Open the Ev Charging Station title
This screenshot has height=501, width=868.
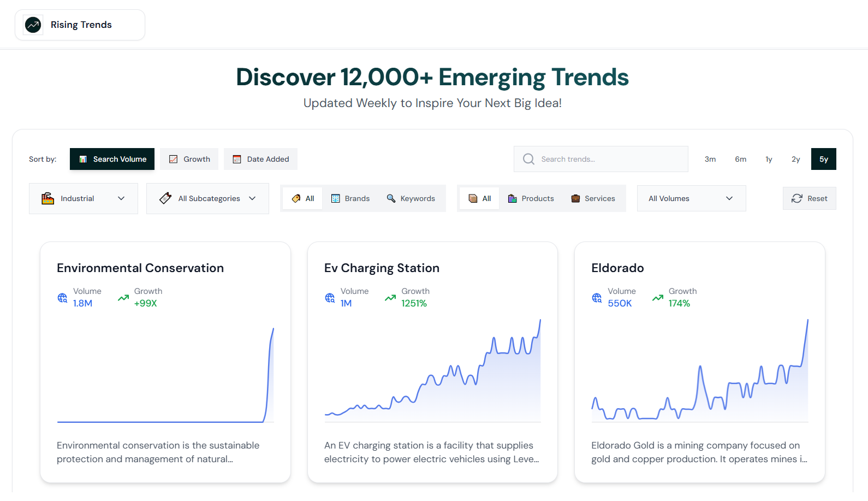pos(382,268)
